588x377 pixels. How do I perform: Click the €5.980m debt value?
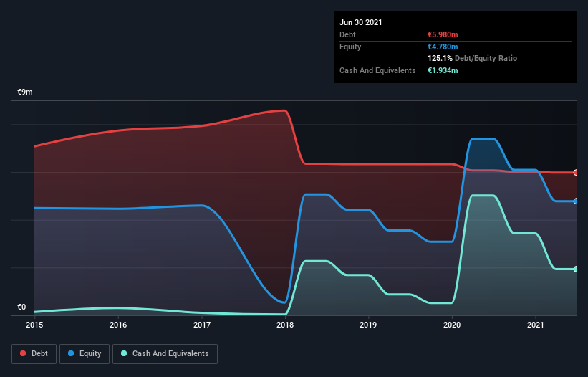(x=443, y=34)
